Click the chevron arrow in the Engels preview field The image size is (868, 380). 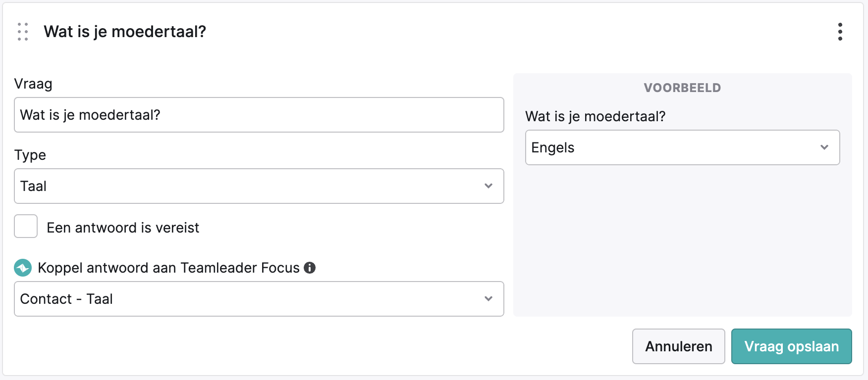[x=824, y=147]
